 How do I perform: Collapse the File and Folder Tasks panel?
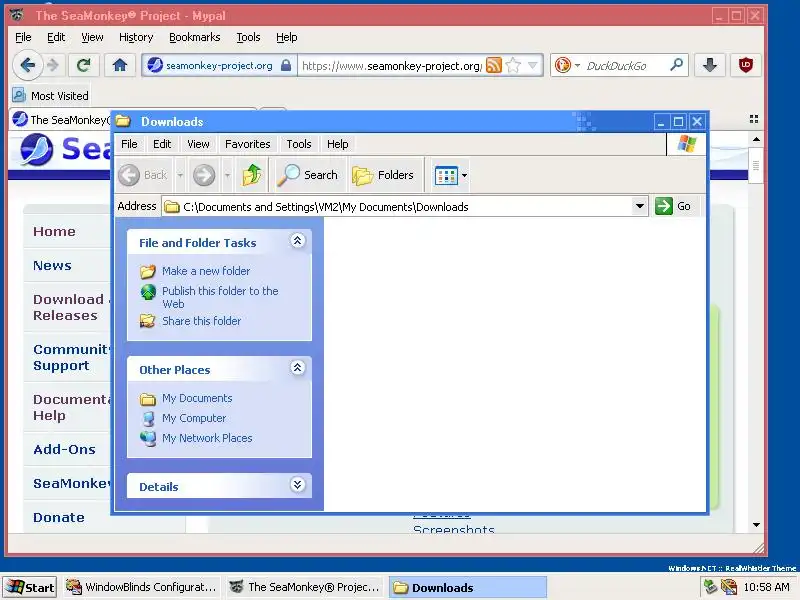point(297,240)
